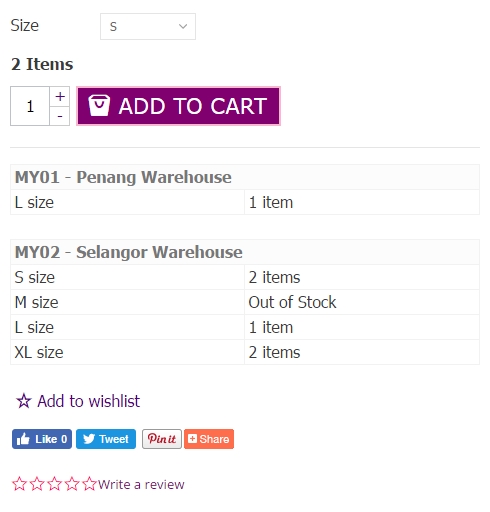Click the M size Out of Stock row
Image resolution: width=490 pixels, height=512 pixels.
coord(245,302)
